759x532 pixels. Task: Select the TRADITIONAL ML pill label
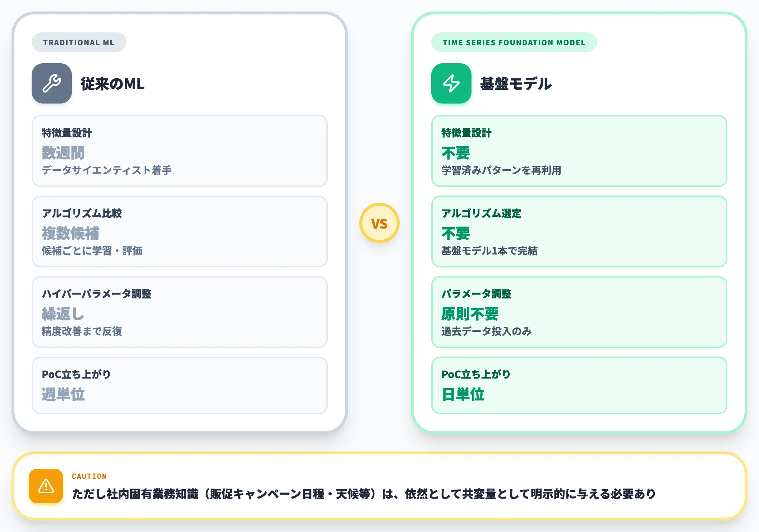79,42
